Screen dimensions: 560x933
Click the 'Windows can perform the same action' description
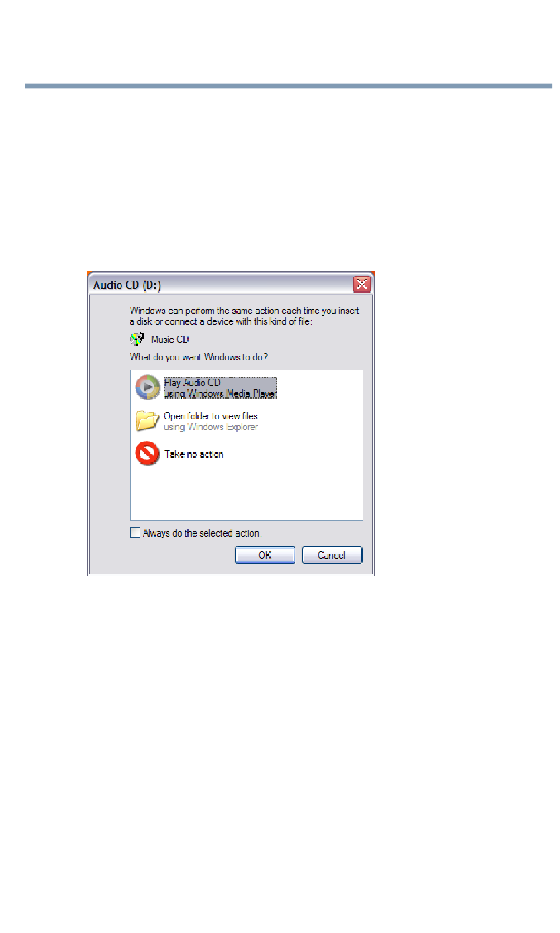coord(244,316)
